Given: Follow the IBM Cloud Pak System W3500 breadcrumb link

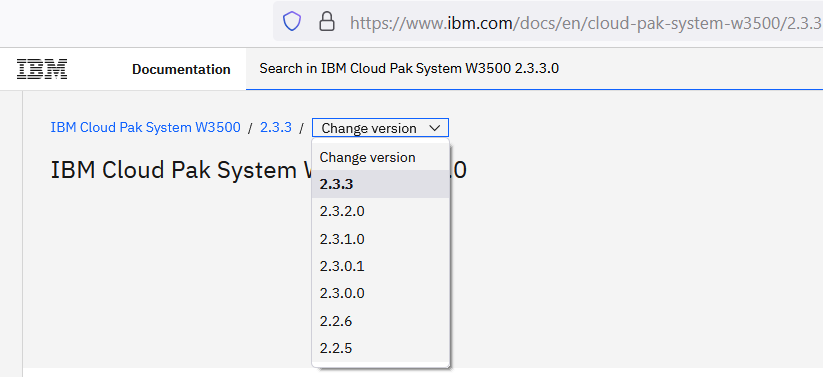Looking at the screenshot, I should [145, 128].
